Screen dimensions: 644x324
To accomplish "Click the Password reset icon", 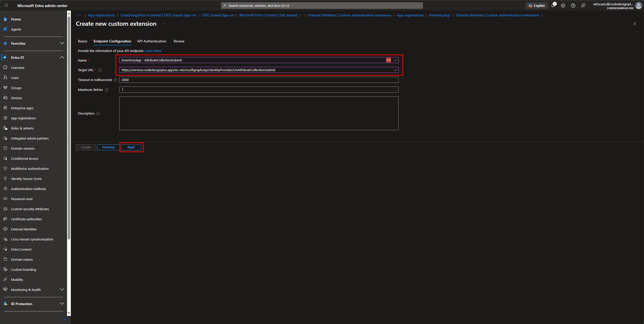I will [5, 199].
